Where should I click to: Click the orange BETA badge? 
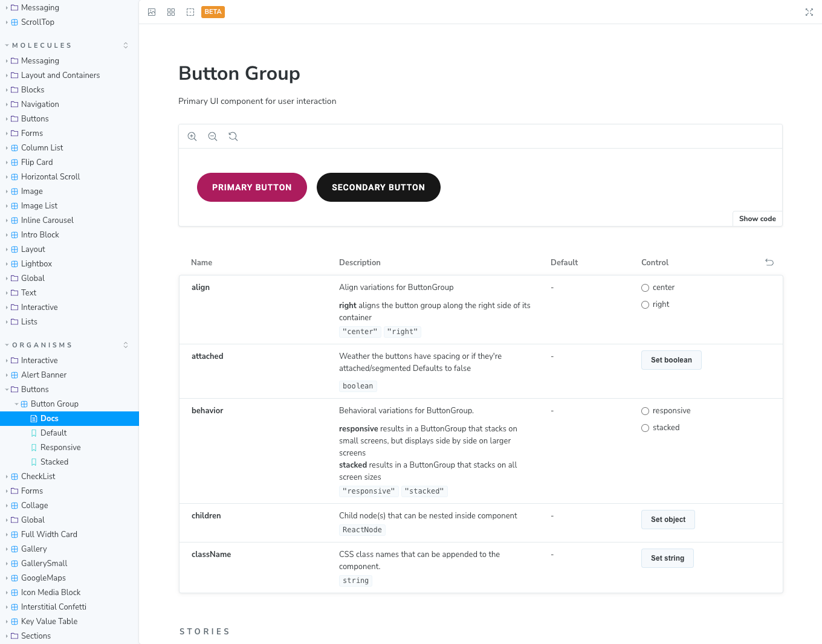[x=213, y=11]
